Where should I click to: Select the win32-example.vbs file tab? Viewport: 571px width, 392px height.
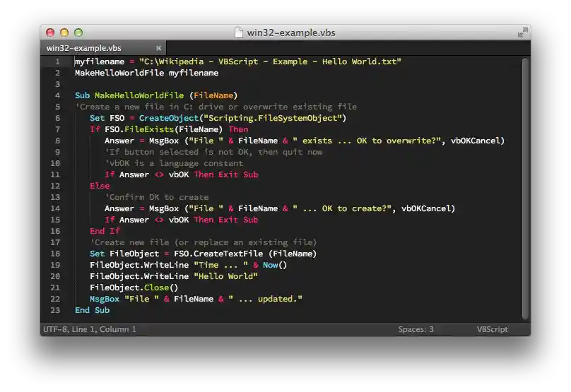[85, 48]
